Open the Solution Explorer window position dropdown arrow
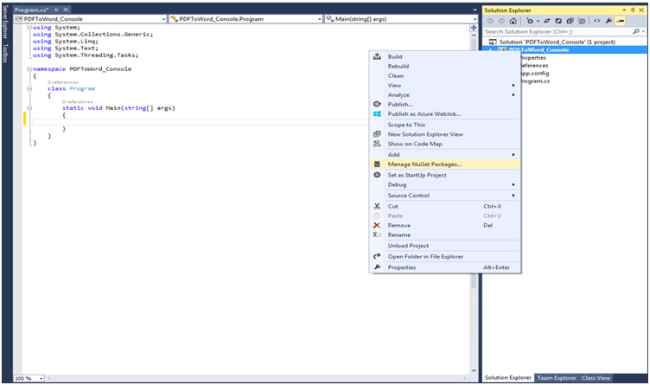This screenshot has height=385, width=650. (x=624, y=10)
